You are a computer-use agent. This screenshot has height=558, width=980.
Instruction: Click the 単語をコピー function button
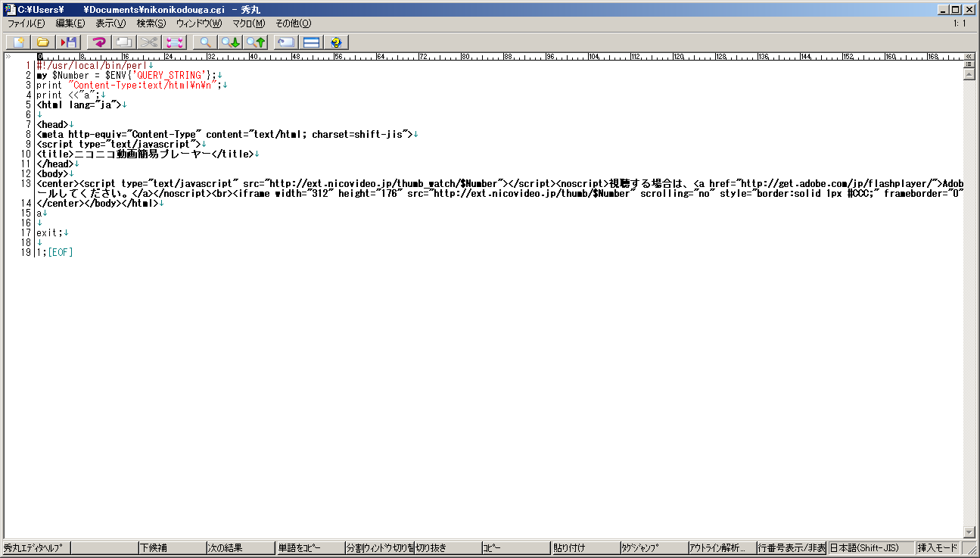[310, 548]
